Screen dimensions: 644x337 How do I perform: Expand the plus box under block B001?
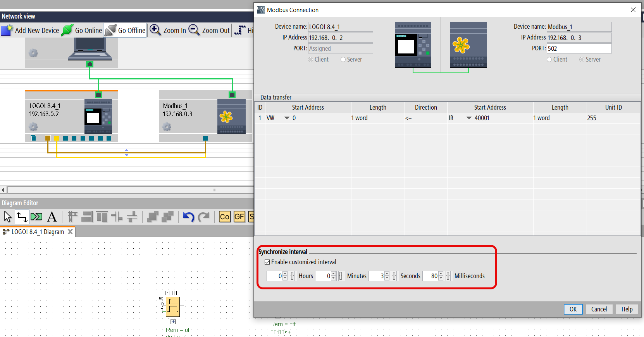click(x=173, y=322)
